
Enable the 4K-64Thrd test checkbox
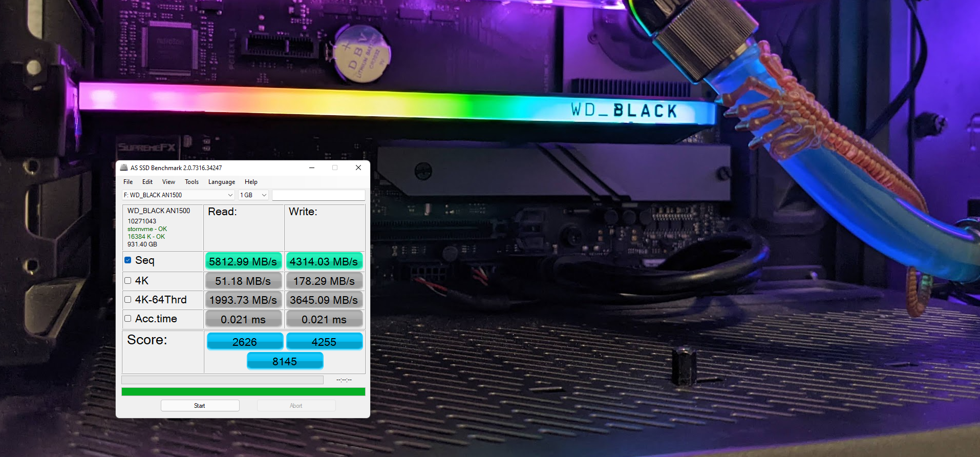coord(128,300)
